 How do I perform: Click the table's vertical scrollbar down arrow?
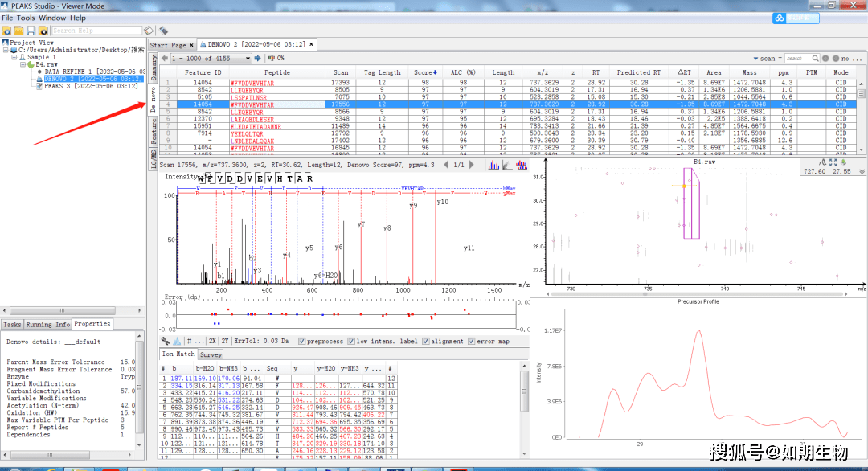[861, 150]
